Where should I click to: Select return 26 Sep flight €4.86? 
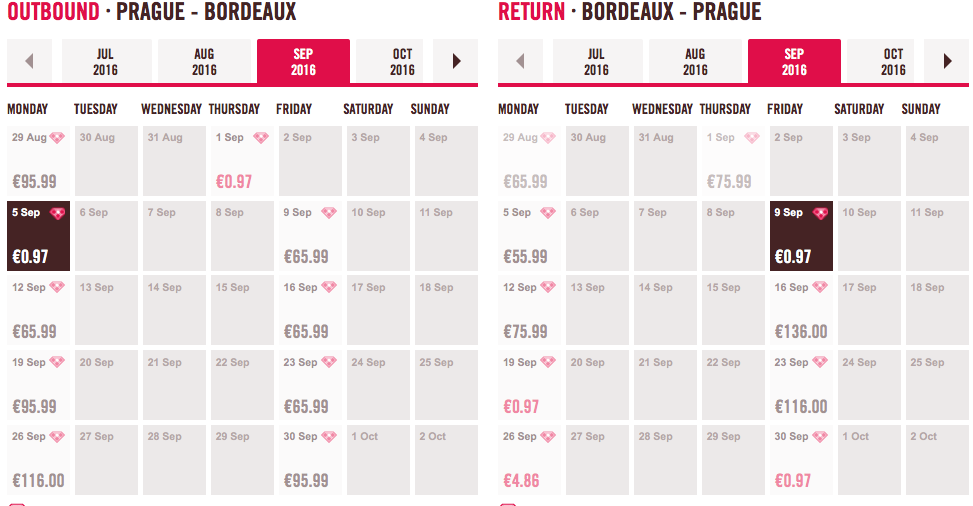(529, 460)
